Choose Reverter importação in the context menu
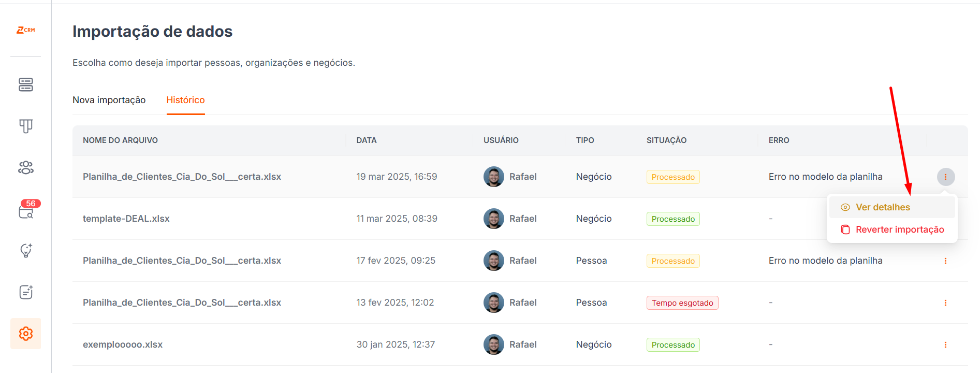Image resolution: width=980 pixels, height=373 pixels. click(899, 229)
